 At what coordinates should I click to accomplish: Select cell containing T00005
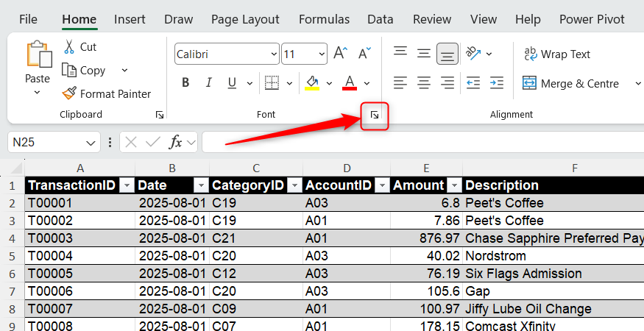(x=80, y=274)
